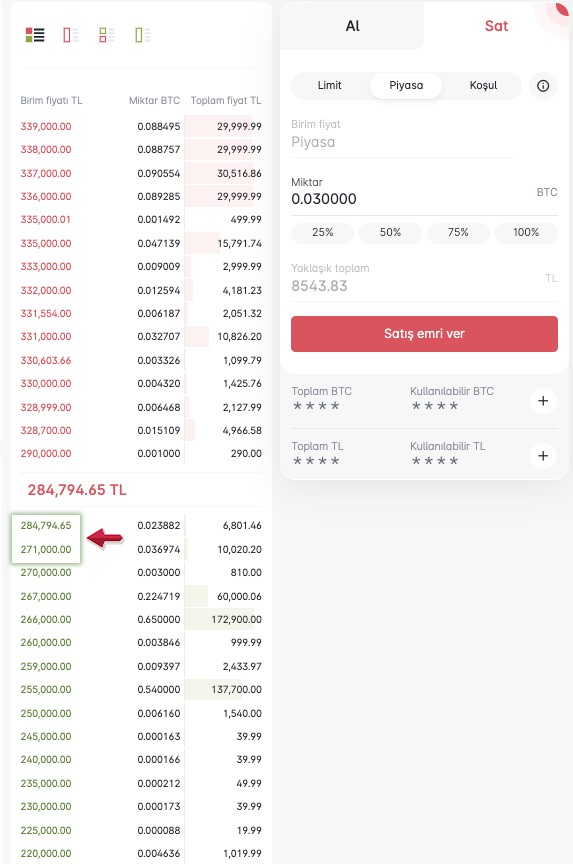Choose the 100% amount option
Image resolution: width=573 pixels, height=864 pixels.
(x=526, y=233)
